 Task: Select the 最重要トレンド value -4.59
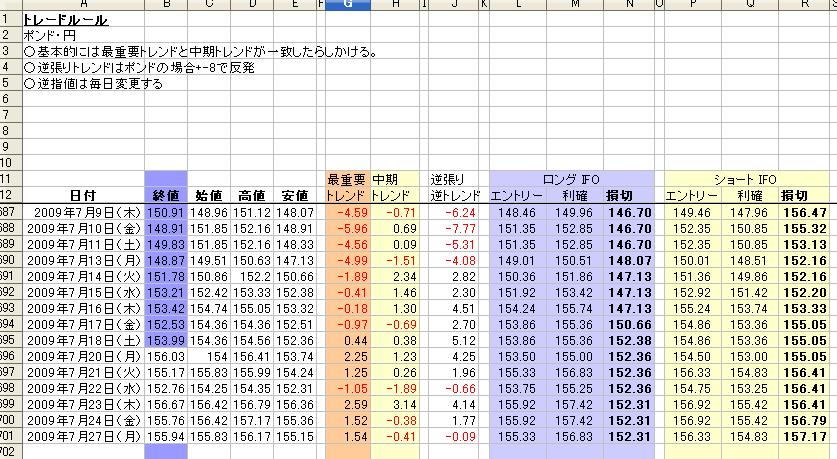[x=348, y=212]
